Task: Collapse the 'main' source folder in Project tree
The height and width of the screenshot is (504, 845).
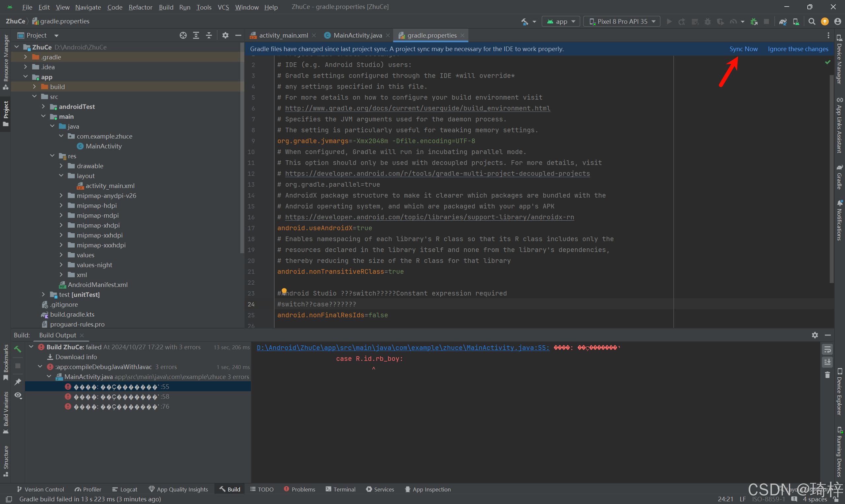Action: 44,116
